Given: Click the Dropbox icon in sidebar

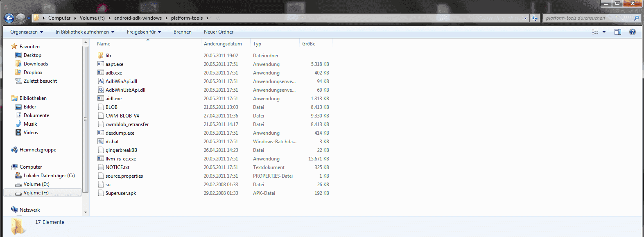Looking at the screenshot, I should click(x=18, y=72).
